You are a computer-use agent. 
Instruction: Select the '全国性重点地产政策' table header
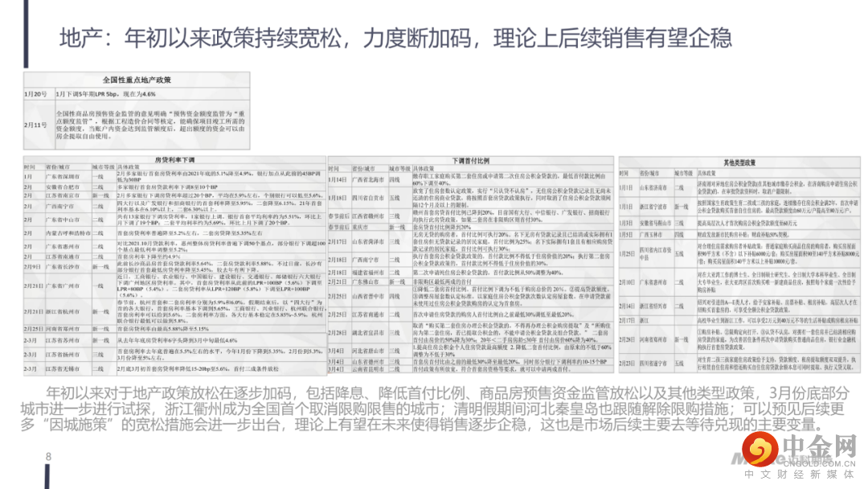point(137,80)
